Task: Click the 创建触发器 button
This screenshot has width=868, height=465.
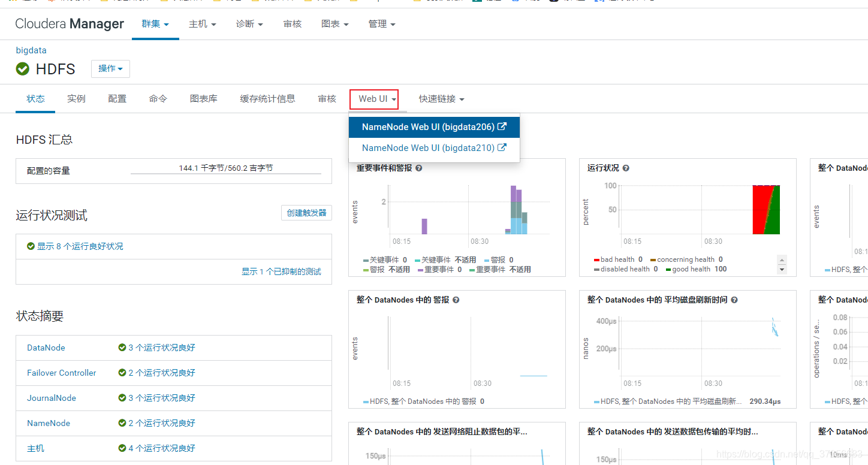Action: (306, 213)
